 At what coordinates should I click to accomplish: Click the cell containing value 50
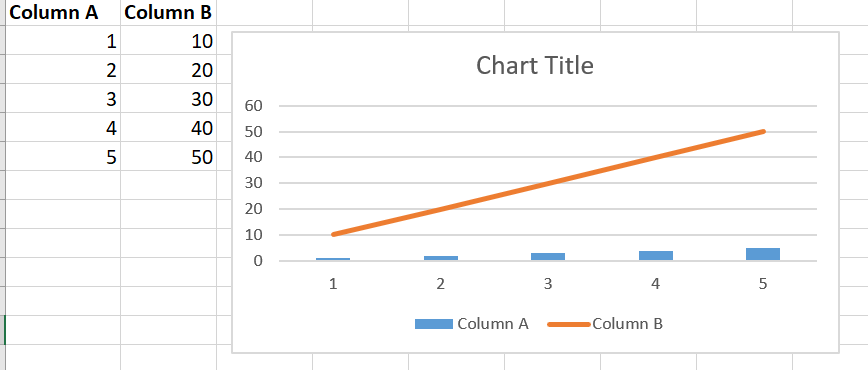point(168,156)
